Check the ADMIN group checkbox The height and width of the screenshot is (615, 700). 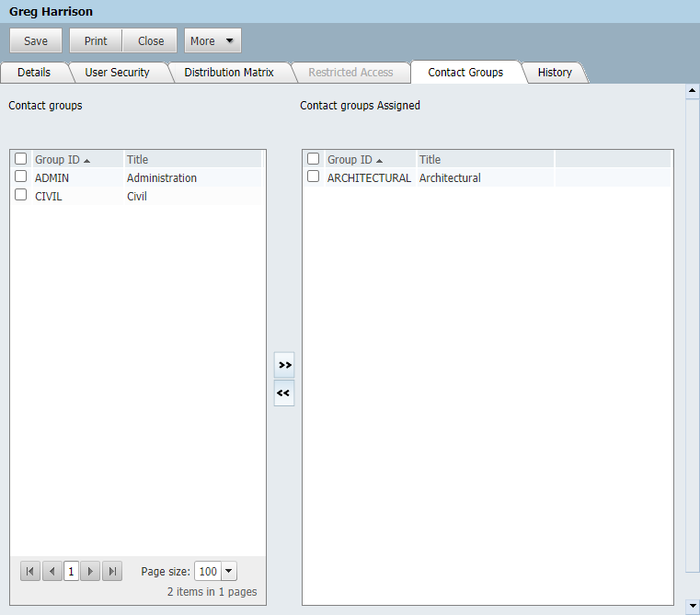click(20, 177)
